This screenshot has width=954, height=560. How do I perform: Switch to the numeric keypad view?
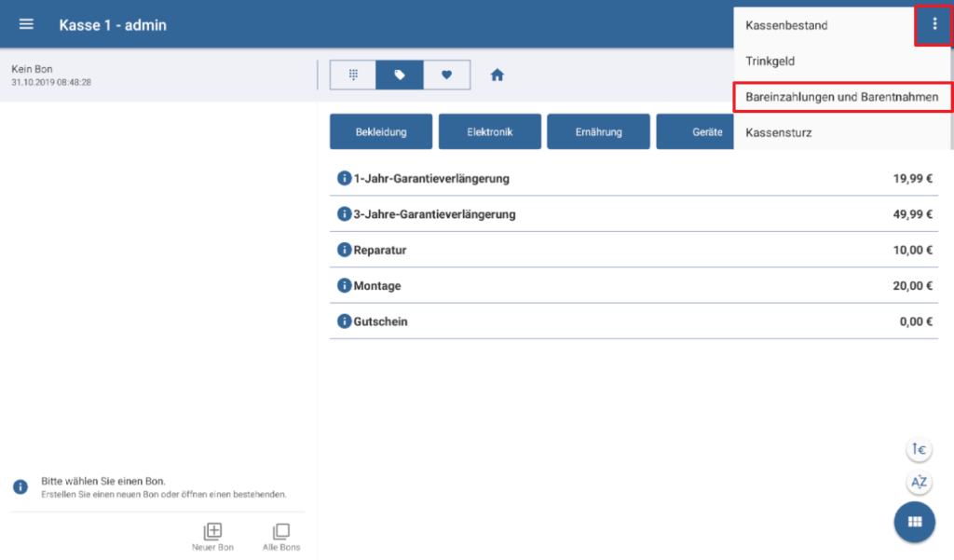point(353,75)
